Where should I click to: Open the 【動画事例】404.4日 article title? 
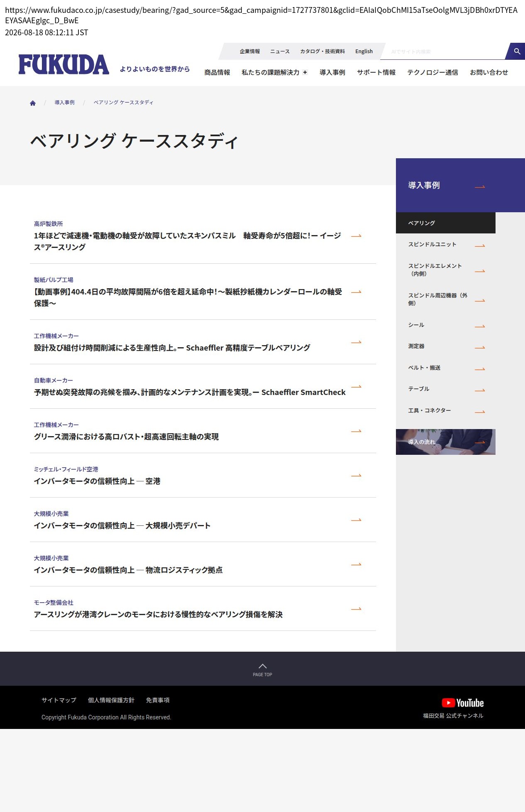click(188, 297)
